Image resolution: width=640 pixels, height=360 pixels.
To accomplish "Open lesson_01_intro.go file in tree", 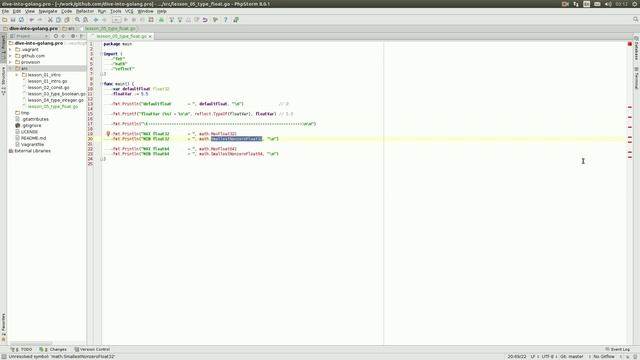I will coord(47,81).
